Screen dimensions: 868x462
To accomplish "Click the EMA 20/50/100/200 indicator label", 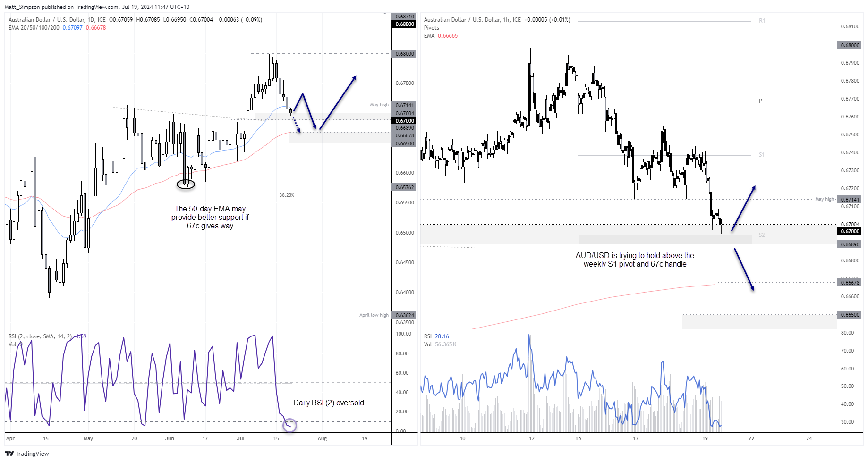I will [34, 28].
